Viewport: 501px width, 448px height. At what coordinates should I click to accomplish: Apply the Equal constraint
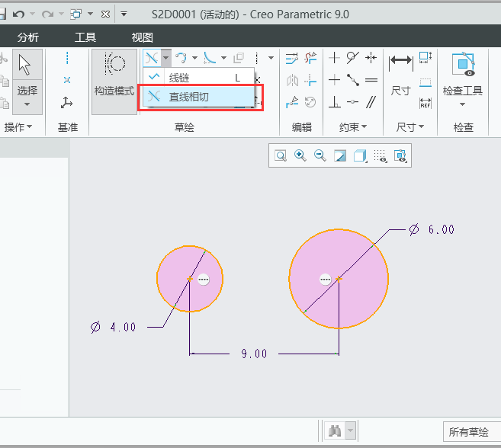point(371,80)
